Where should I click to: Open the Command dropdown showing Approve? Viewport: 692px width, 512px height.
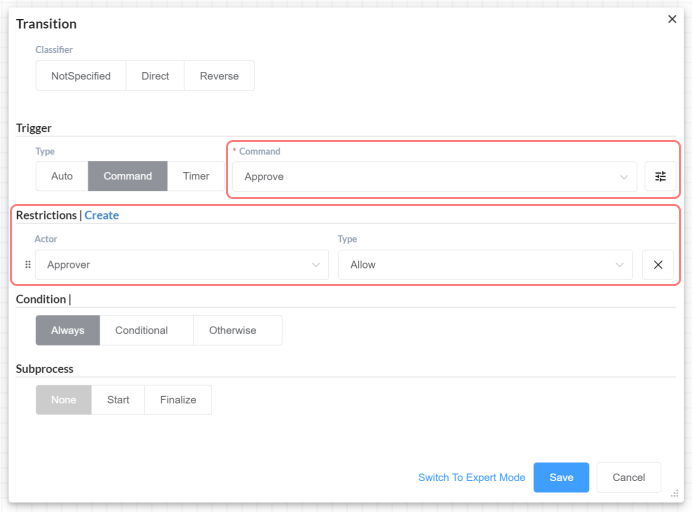pyautogui.click(x=434, y=177)
